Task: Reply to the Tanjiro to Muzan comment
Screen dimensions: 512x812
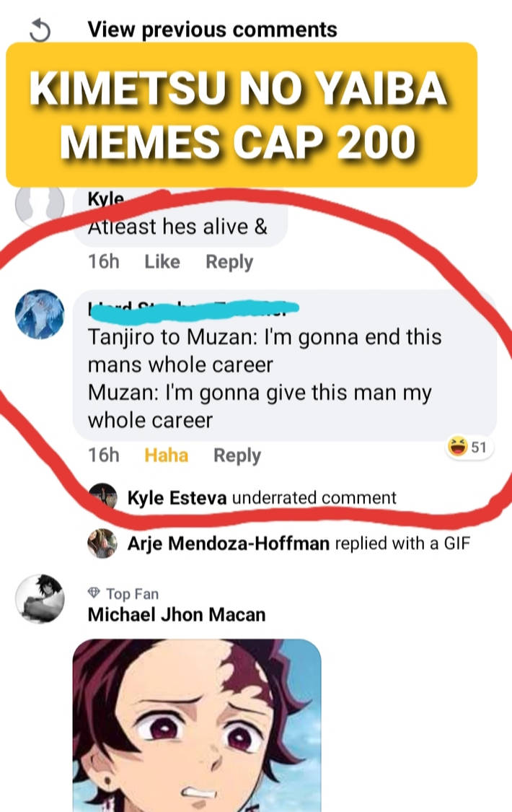Action: [x=237, y=455]
